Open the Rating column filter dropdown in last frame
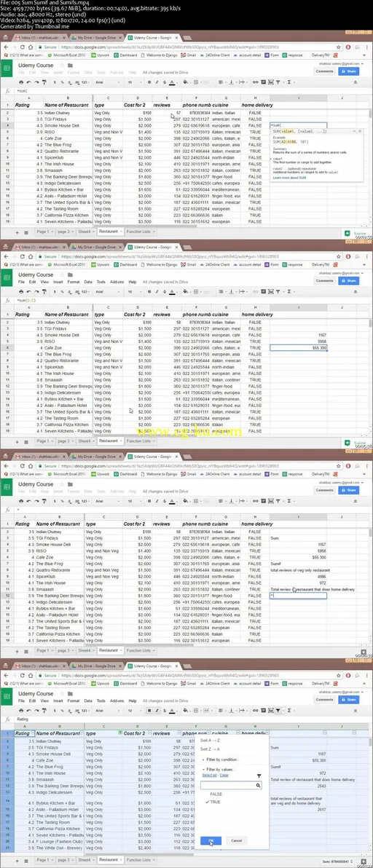 (33, 733)
